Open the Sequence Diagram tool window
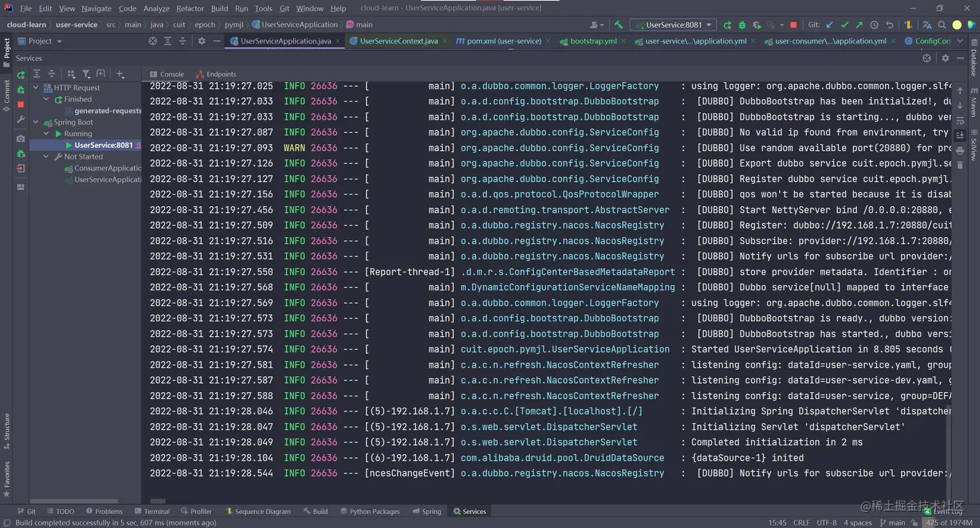980x528 pixels. (258, 511)
